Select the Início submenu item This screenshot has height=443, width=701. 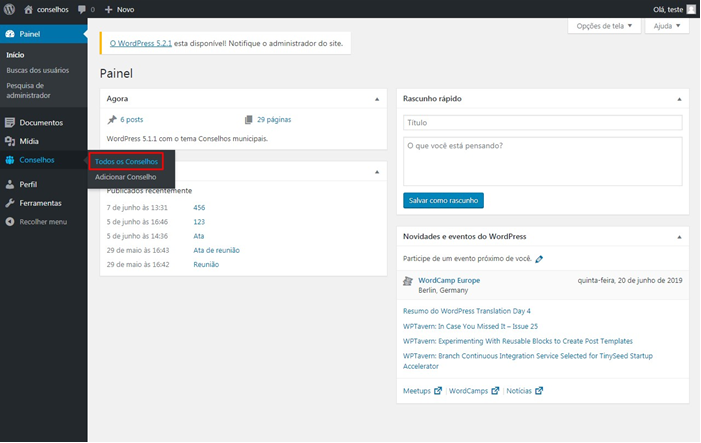pyautogui.click(x=15, y=55)
